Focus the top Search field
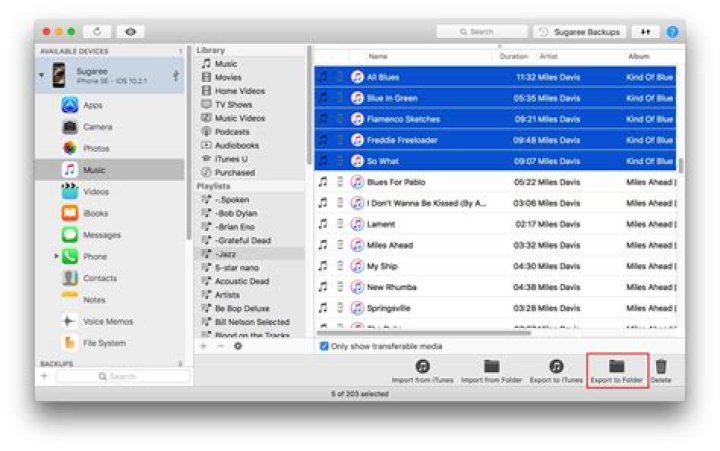Viewport: 720px width, 451px height. pos(482,32)
